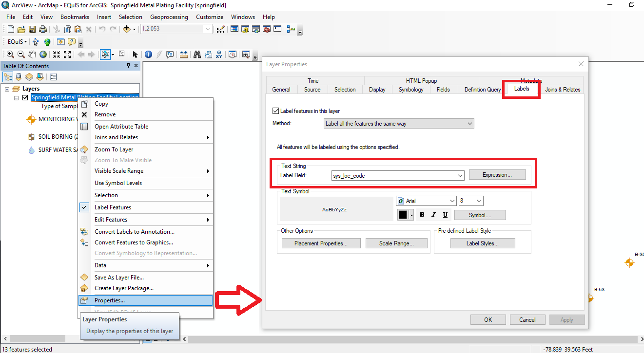Open the Editor Toolbar icon
Viewport: 644px width, 353px height.
221,29
